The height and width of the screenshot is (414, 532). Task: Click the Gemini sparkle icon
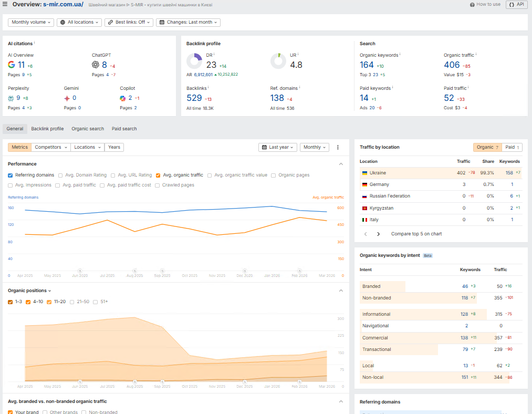[x=67, y=98]
